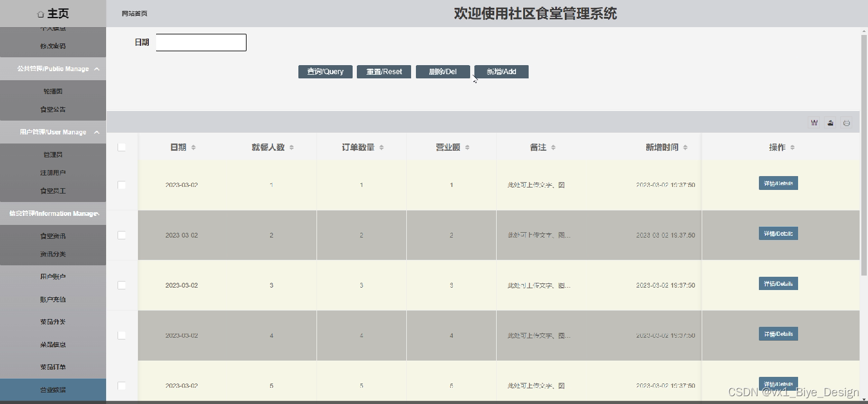The width and height of the screenshot is (868, 404).
Task: Open 资讯分类 in the sidebar
Action: coord(53,254)
